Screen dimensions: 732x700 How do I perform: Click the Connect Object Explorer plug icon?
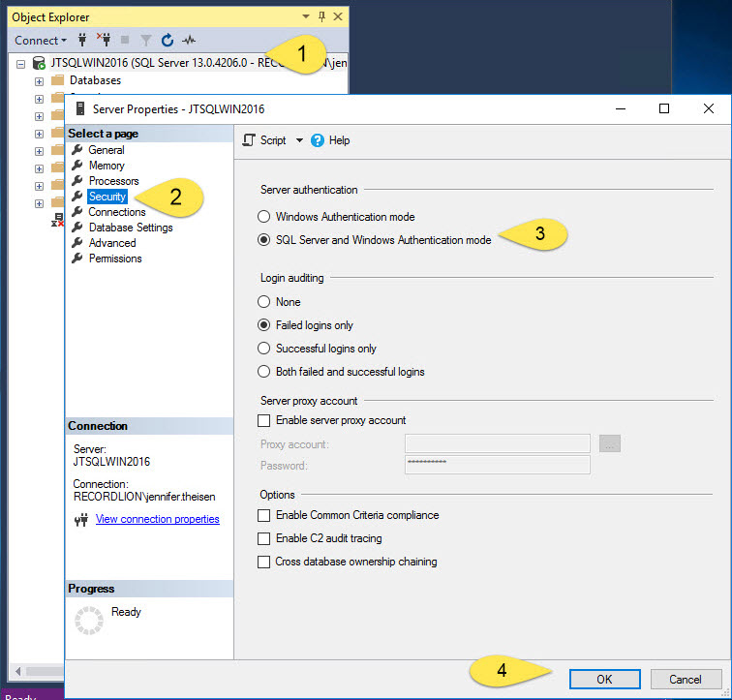coord(82,41)
